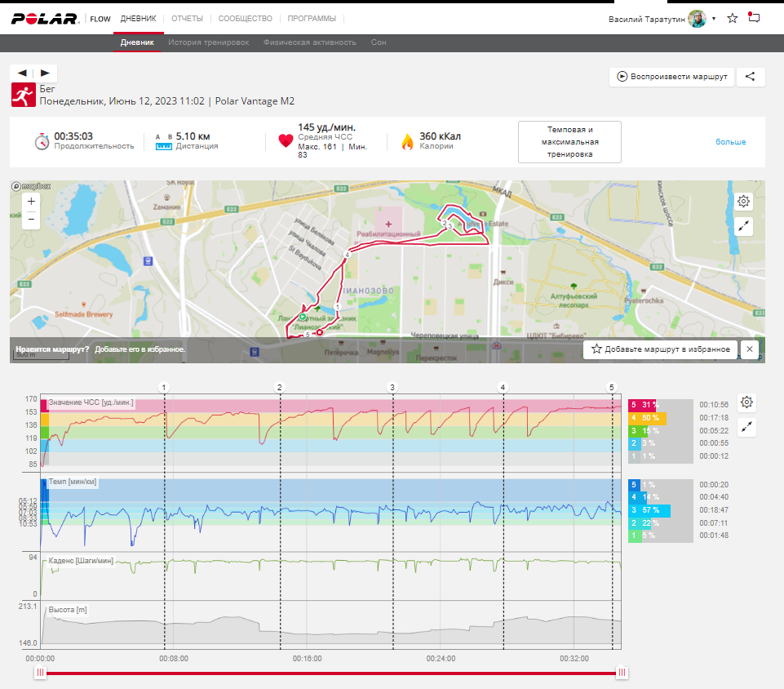Click the Темп [мин/км] graph label
Viewport: 784px width, 689px height.
(73, 482)
